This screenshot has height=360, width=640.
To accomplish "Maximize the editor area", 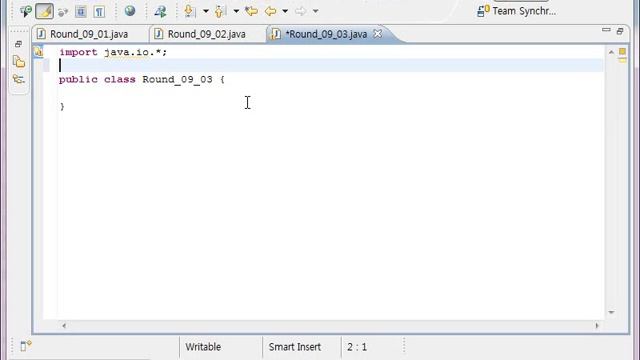I will [x=620, y=31].
